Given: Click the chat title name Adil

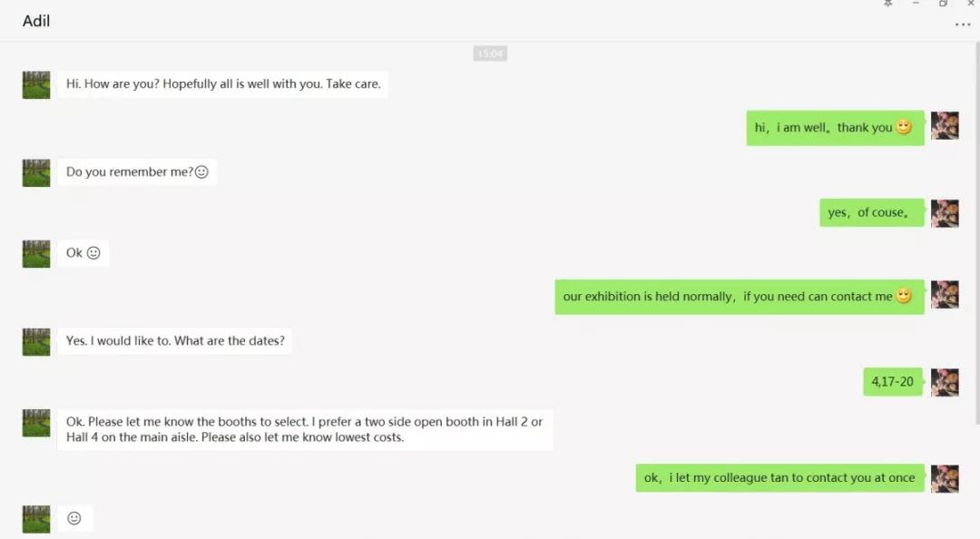Looking at the screenshot, I should click(x=36, y=21).
